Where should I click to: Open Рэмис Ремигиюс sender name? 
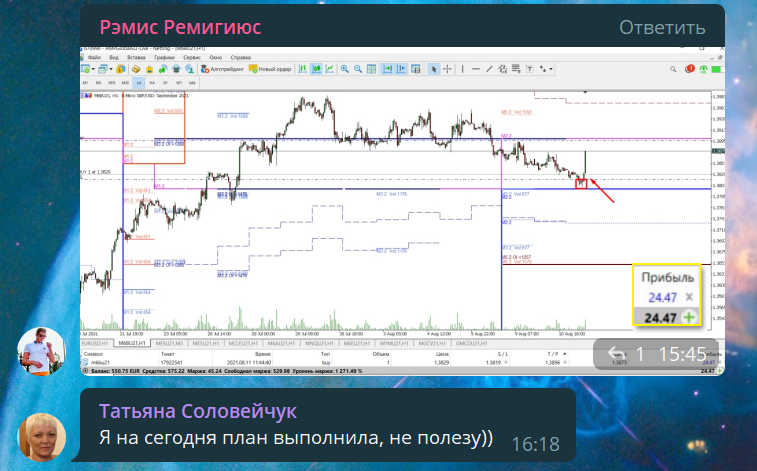click(x=180, y=28)
